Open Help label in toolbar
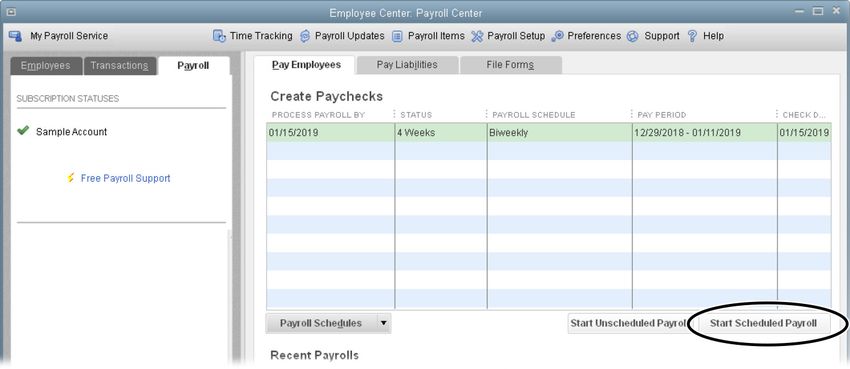 (713, 36)
